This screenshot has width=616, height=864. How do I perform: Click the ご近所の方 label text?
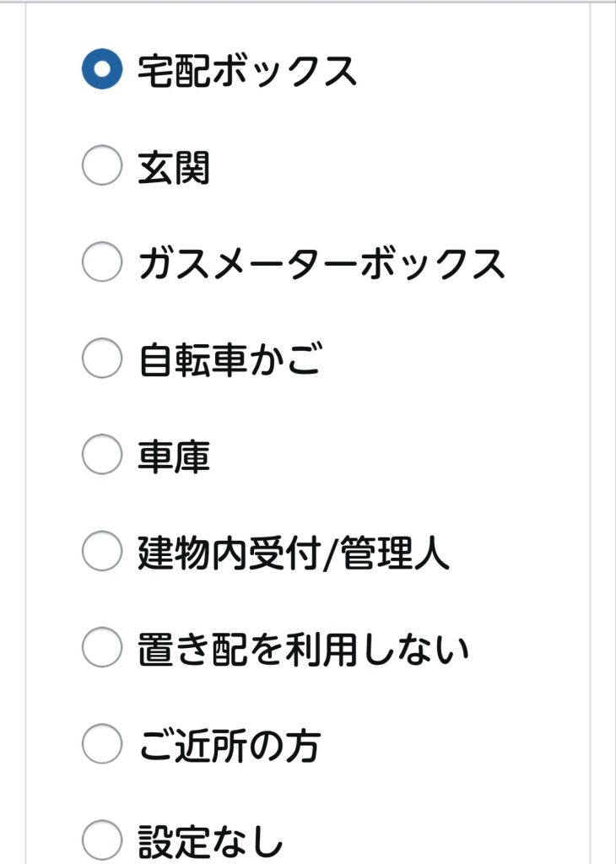(230, 746)
